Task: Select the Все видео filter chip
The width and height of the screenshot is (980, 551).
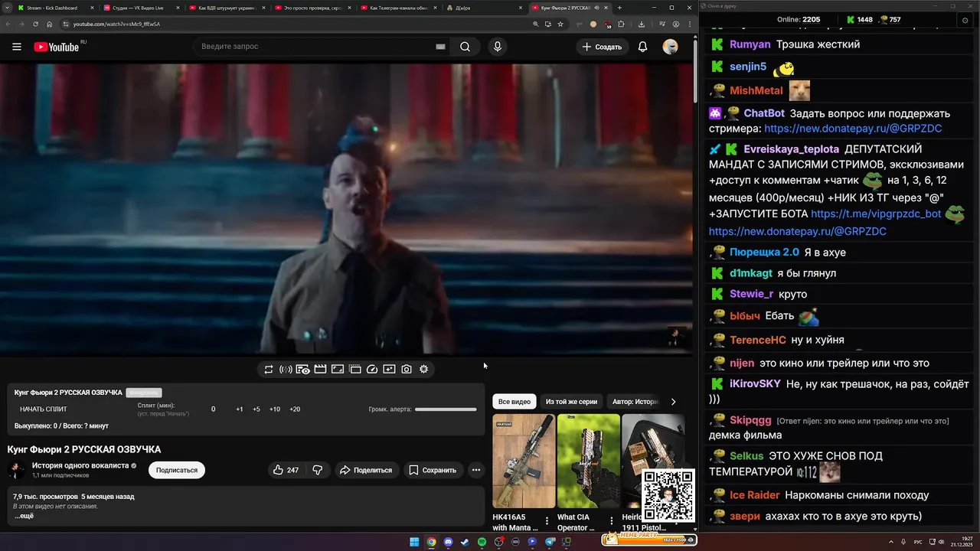Action: [x=514, y=402]
